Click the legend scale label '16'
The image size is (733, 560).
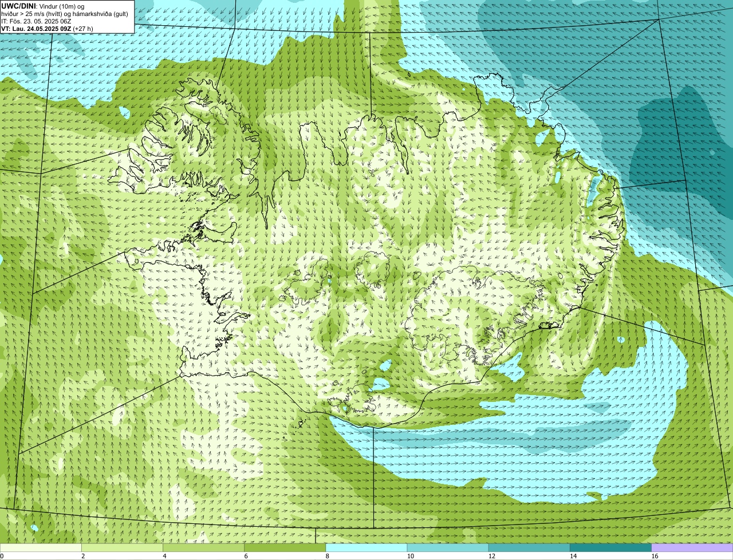pyautogui.click(x=654, y=556)
